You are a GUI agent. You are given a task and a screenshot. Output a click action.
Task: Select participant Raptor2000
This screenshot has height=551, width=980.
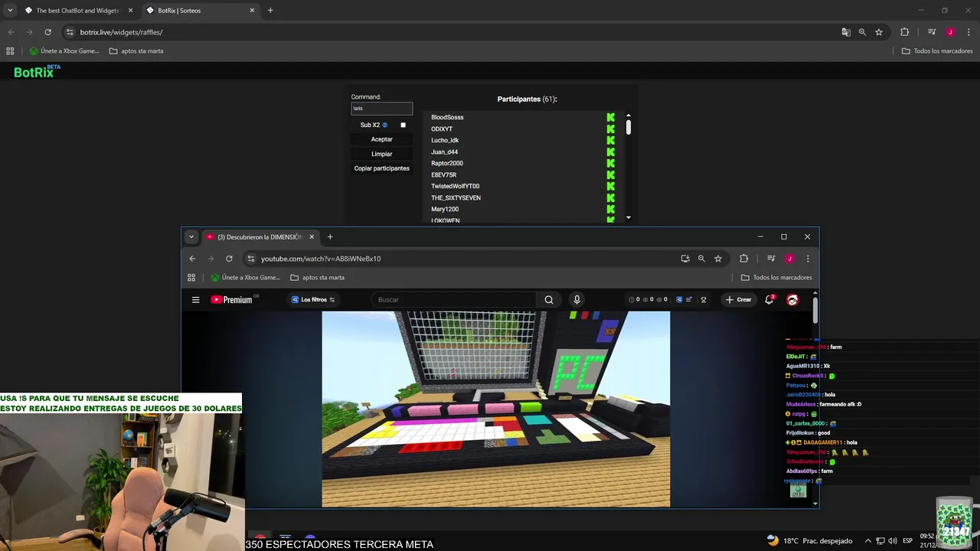pyautogui.click(x=447, y=163)
